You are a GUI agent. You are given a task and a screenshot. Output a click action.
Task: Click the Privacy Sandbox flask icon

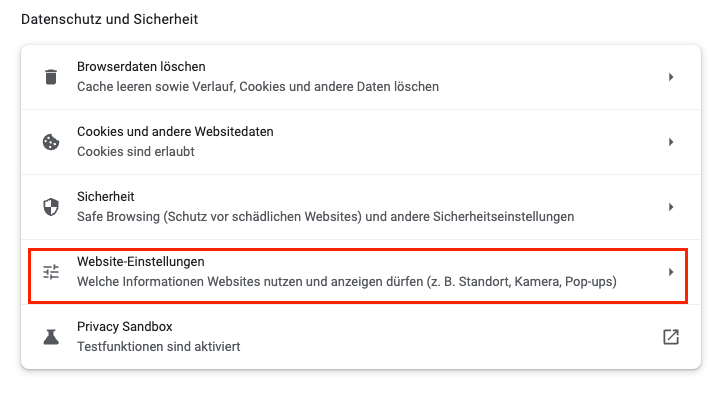[x=51, y=337]
